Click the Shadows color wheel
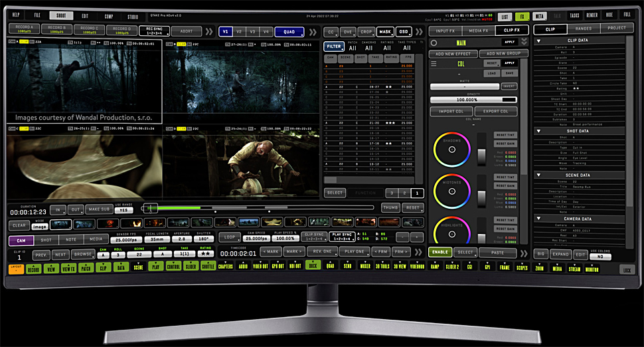 click(451, 150)
